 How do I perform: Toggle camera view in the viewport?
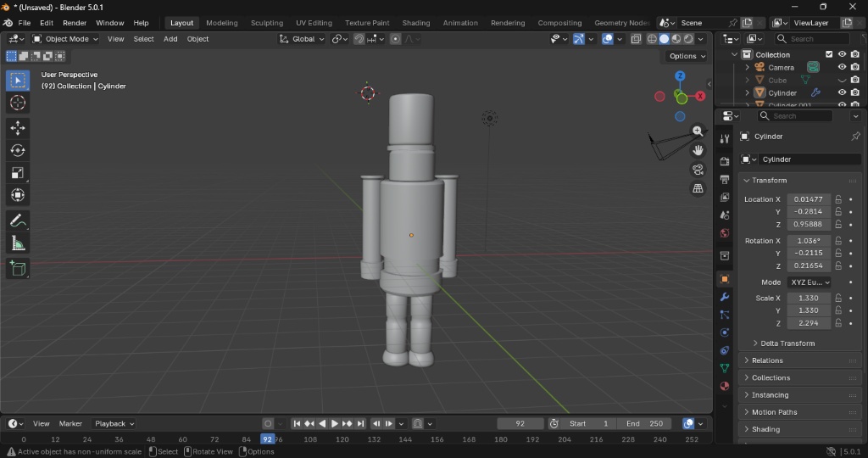click(x=698, y=170)
